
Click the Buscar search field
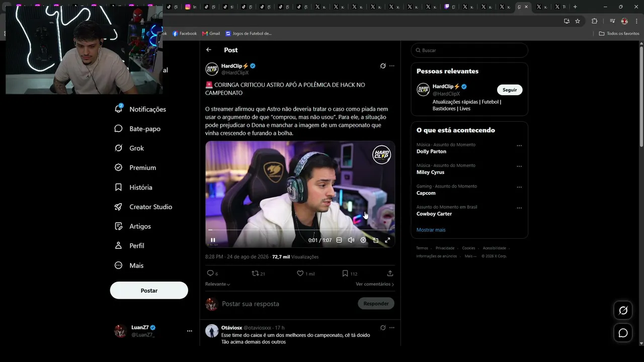469,50
